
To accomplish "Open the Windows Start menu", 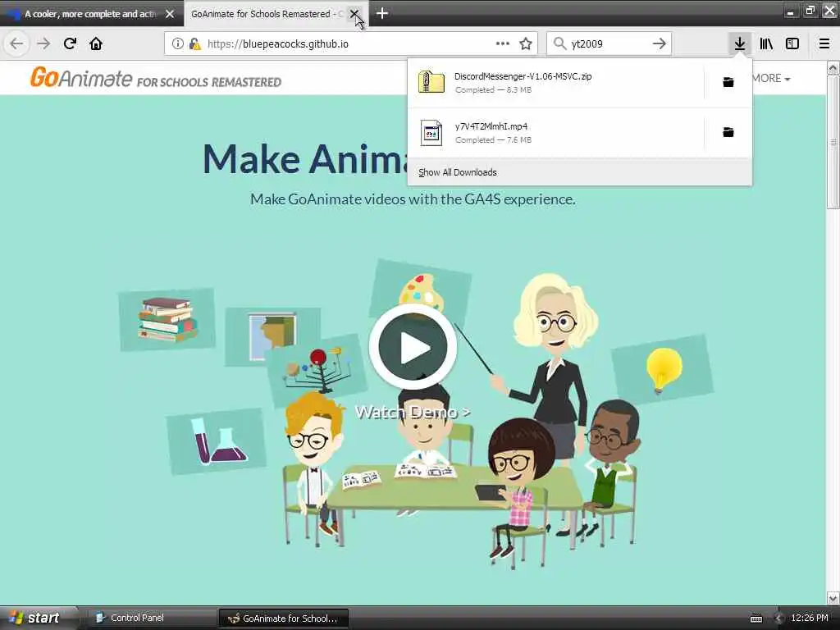I will click(x=36, y=618).
